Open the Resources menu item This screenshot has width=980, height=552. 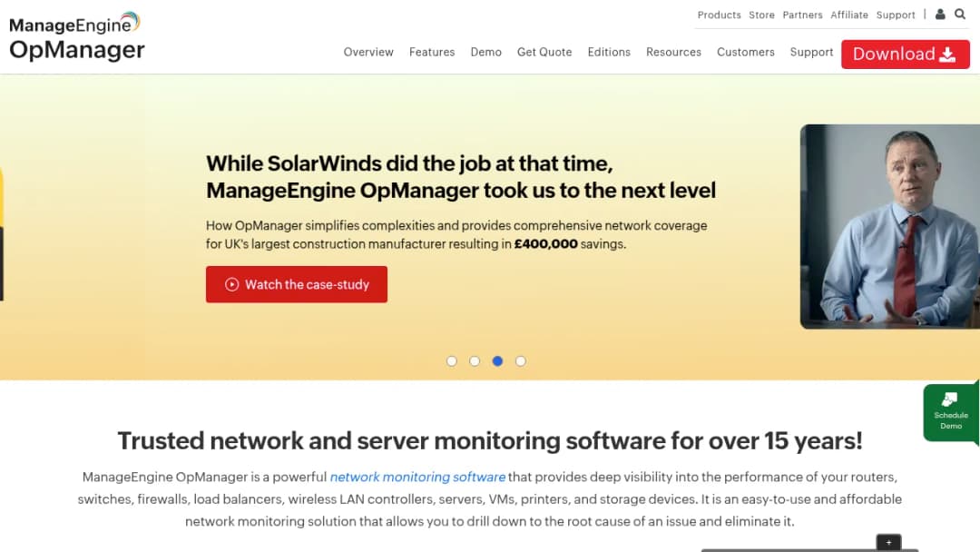point(673,53)
